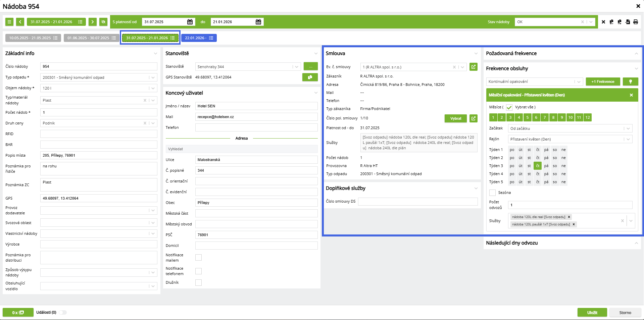The width and height of the screenshot is (644, 320).
Task: Clear all selected Služby in frequency
Action: (x=623, y=221)
